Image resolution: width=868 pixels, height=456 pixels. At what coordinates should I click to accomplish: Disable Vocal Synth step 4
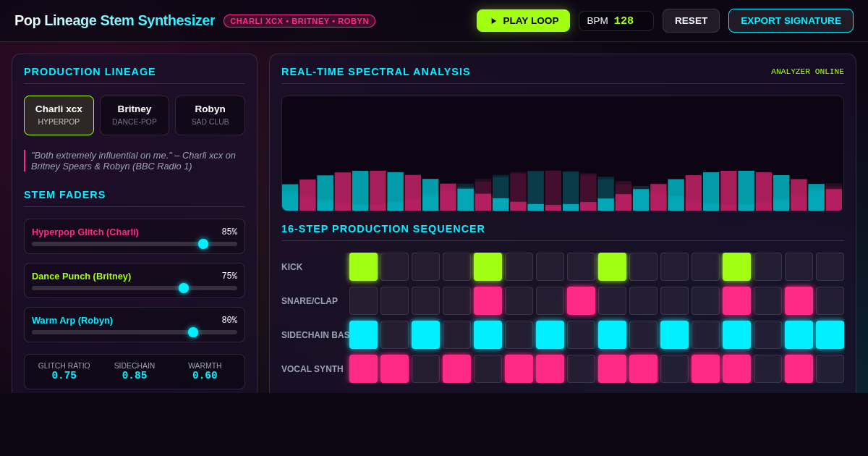tap(456, 368)
